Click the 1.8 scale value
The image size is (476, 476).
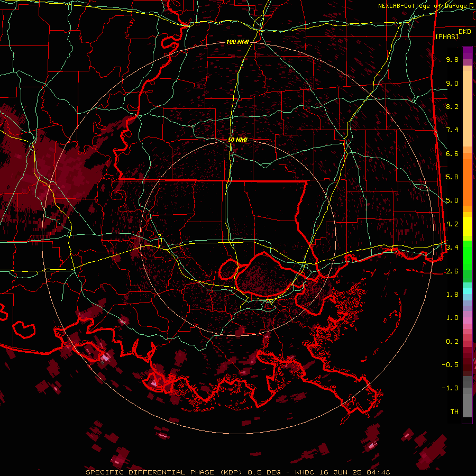click(x=452, y=295)
